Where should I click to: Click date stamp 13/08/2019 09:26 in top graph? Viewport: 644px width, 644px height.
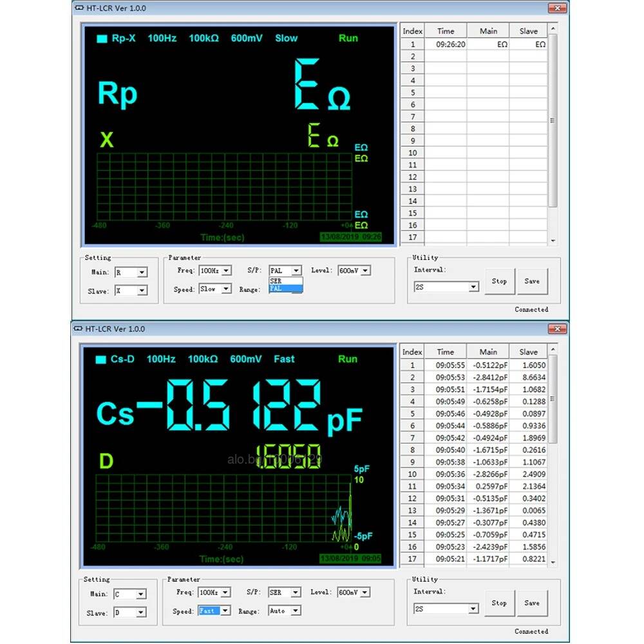coord(351,237)
